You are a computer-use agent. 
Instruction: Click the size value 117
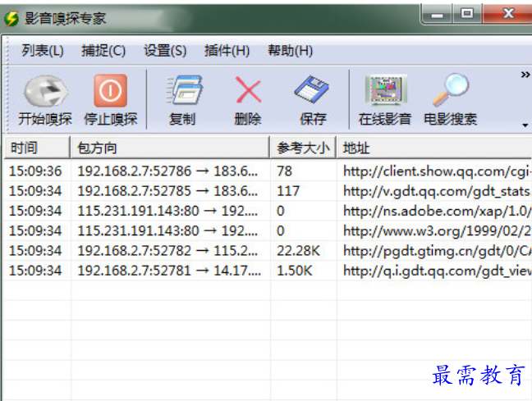coord(288,191)
